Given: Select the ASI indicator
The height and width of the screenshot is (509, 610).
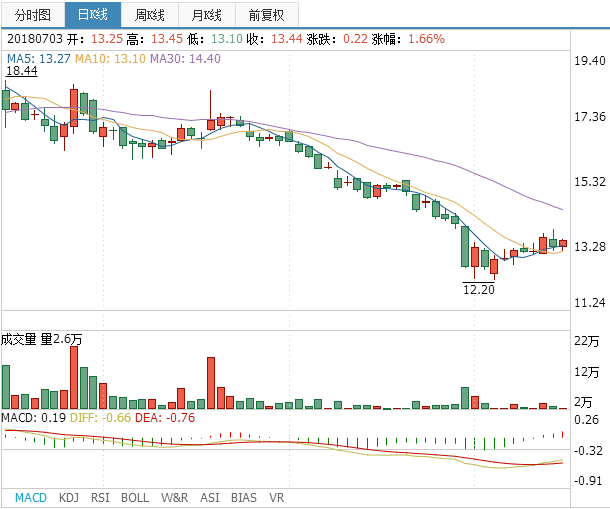Looking at the screenshot, I should 210,497.
